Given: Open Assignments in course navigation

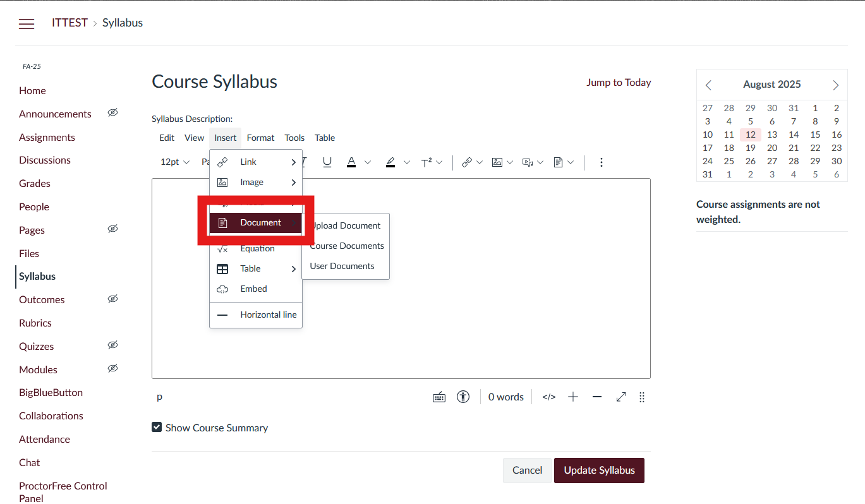Looking at the screenshot, I should (47, 137).
